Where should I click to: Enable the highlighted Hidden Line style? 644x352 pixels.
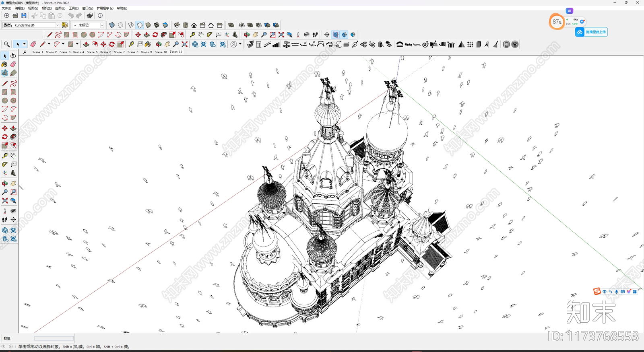pyautogui.click(x=139, y=25)
